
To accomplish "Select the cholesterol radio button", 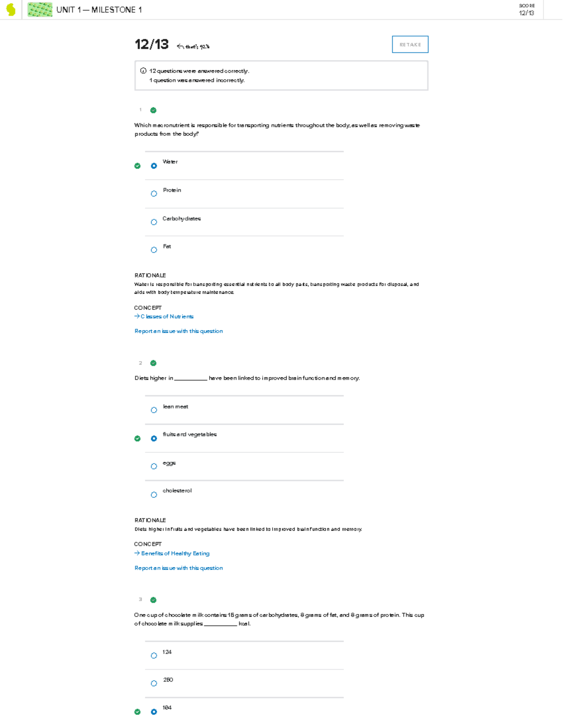I will coord(153,495).
